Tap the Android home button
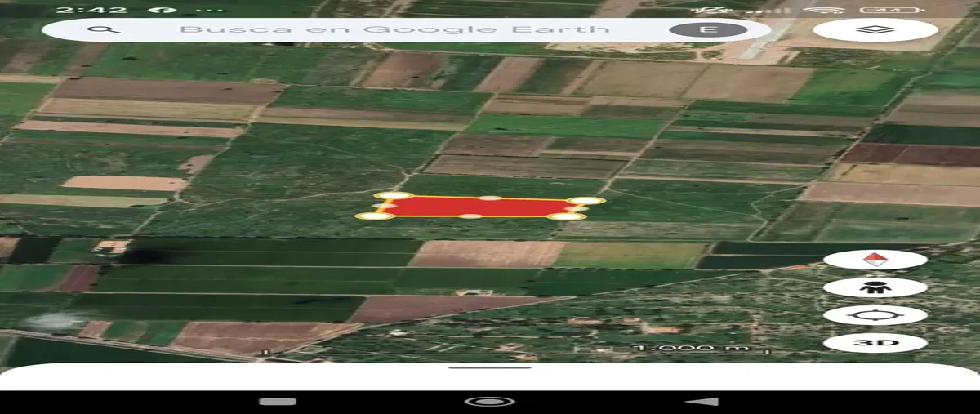980x414 pixels. 489,402
